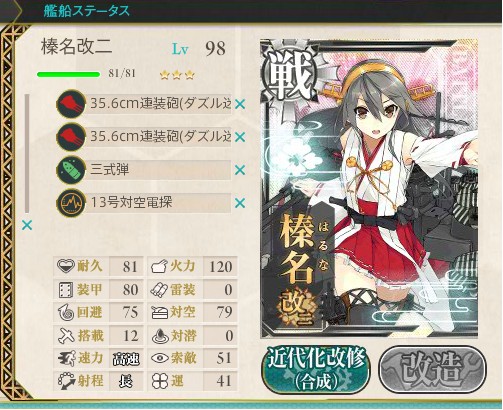Remove the first 35.6cm連装砲 with its X
Viewport: 503px width, 410px height.
pos(240,104)
